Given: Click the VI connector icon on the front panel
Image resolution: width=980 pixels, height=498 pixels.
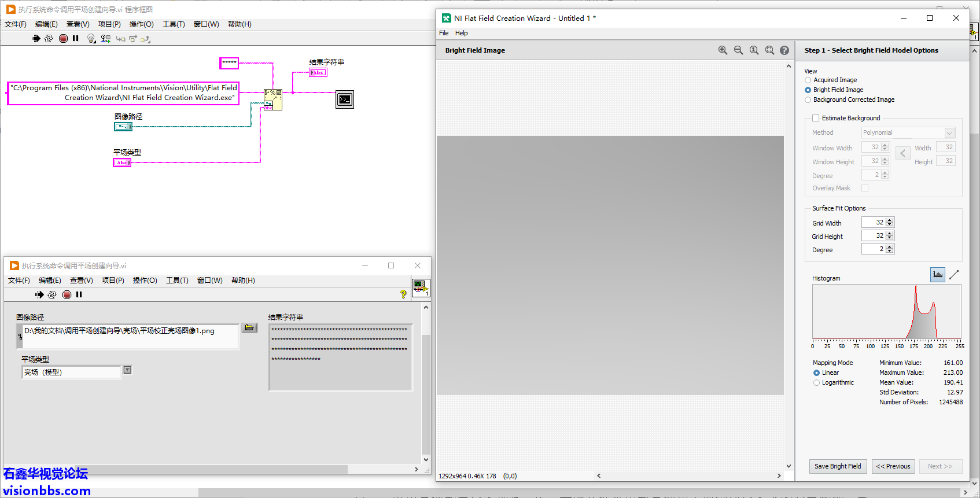Looking at the screenshot, I should pyautogui.click(x=421, y=287).
